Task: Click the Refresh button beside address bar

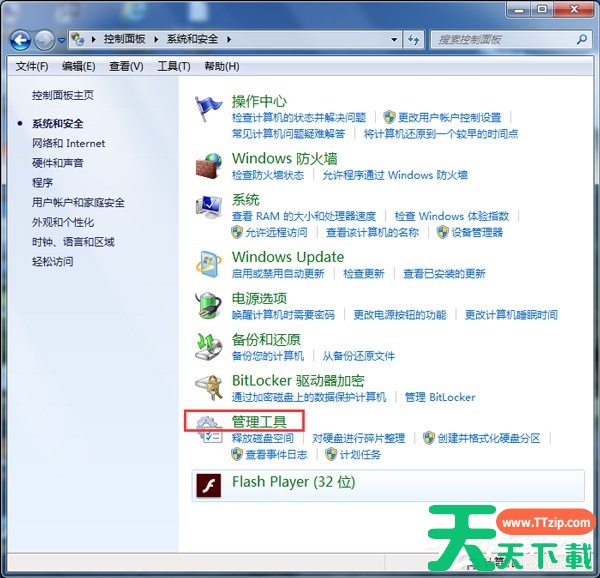Action: (413, 39)
